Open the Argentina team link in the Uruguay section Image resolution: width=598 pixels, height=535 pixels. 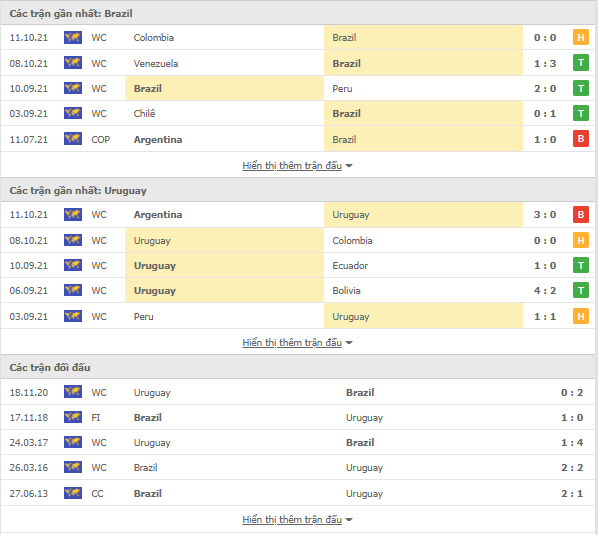[158, 215]
